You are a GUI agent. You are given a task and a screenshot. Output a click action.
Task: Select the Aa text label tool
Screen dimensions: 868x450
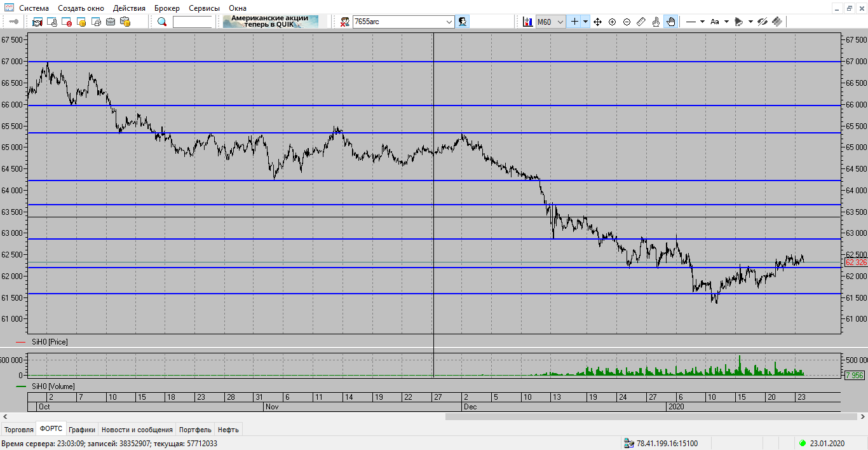coord(714,22)
